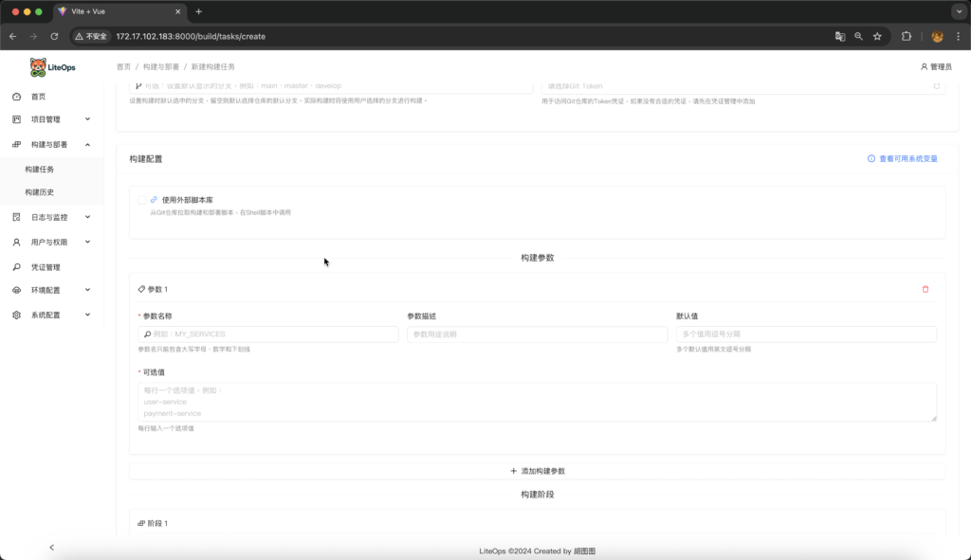The width and height of the screenshot is (971, 560).
Task: Click the LiteOps logo icon
Action: pyautogui.click(x=38, y=67)
